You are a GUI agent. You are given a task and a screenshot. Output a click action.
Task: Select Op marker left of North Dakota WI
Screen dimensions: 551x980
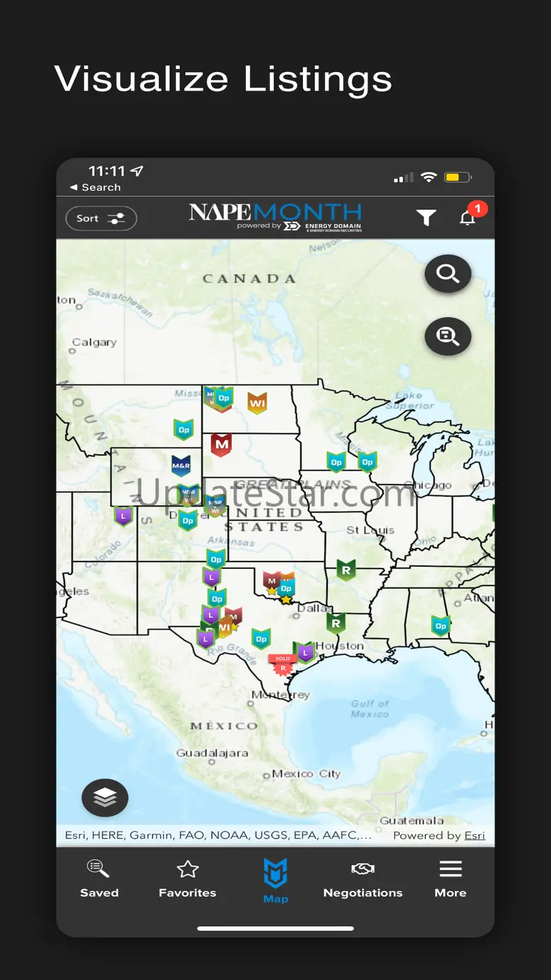click(224, 398)
